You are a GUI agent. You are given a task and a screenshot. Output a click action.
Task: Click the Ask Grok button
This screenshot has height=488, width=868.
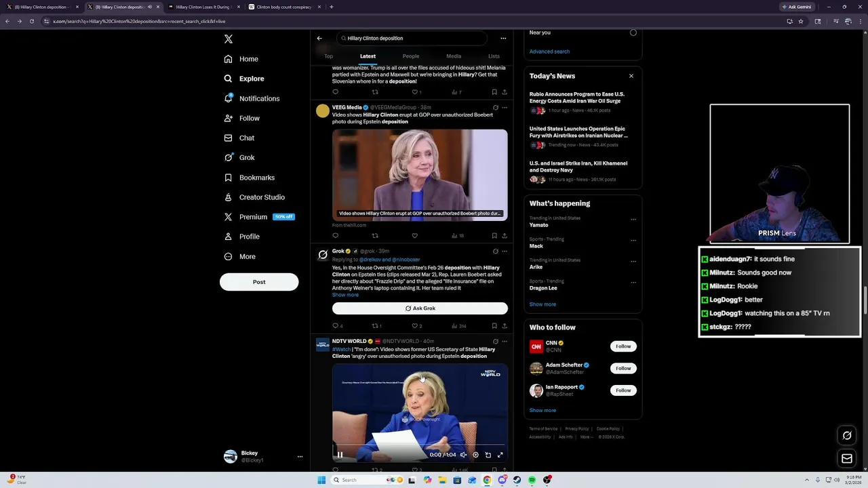[420, 308]
